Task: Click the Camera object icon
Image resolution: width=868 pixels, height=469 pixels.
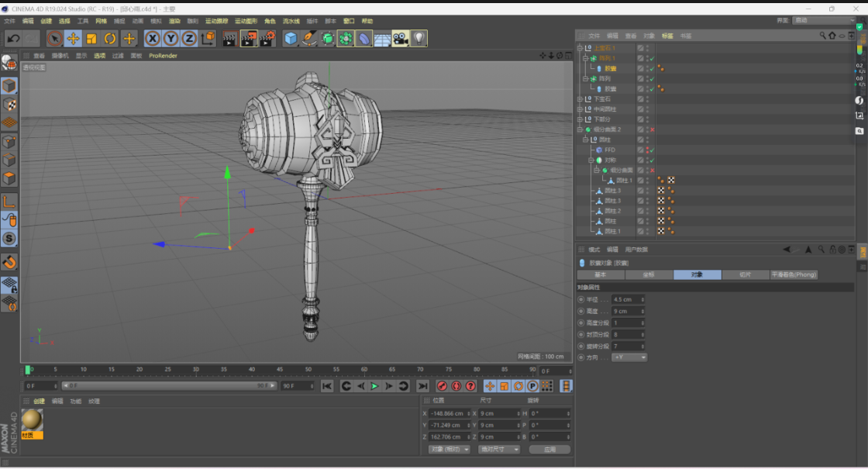Action: coord(401,38)
